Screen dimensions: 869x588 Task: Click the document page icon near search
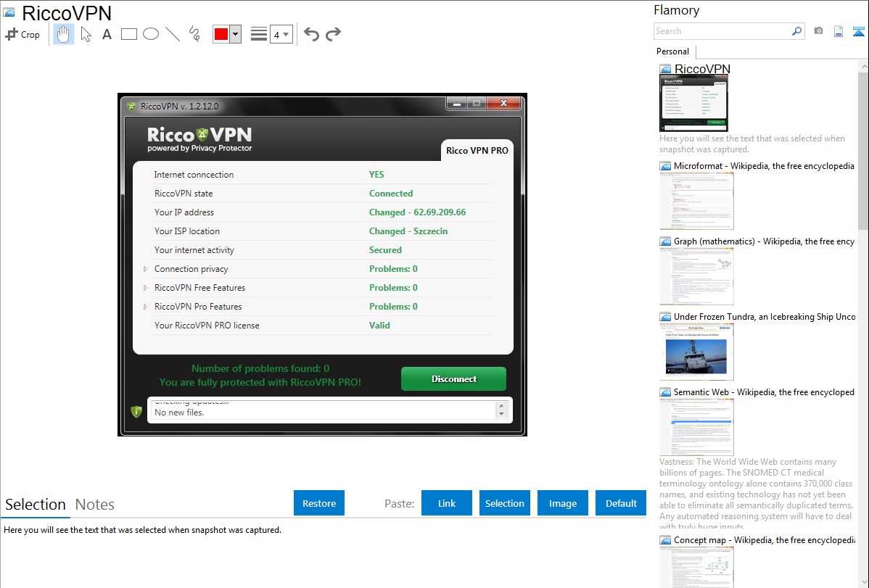pos(839,31)
